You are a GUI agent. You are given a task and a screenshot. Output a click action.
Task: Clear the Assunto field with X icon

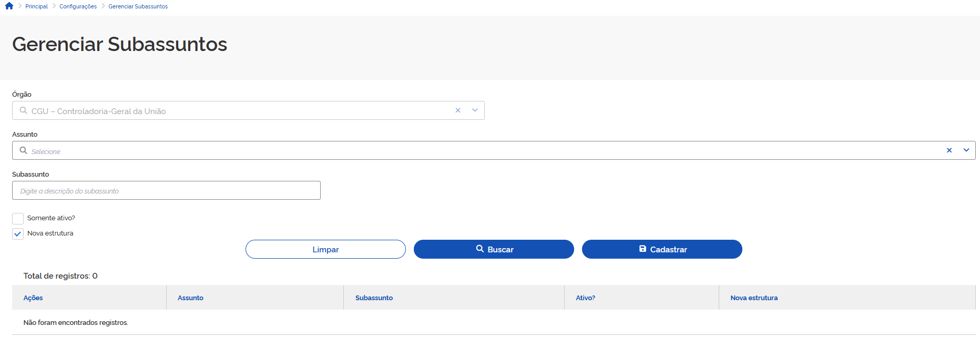[949, 150]
